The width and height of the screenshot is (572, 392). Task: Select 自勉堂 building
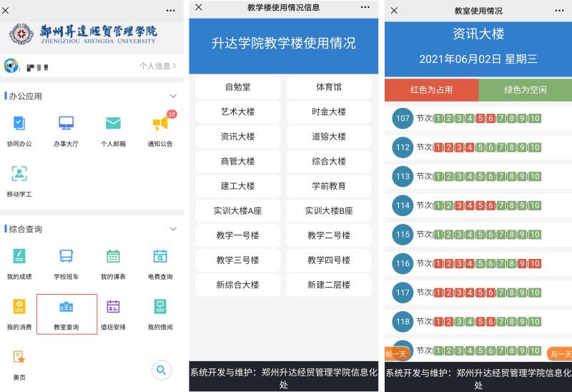(238, 87)
